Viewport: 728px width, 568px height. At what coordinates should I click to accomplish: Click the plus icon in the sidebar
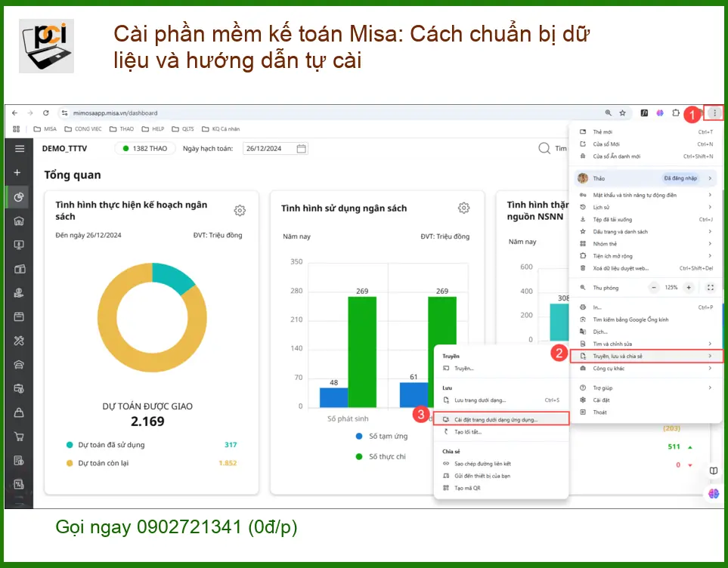[17, 173]
